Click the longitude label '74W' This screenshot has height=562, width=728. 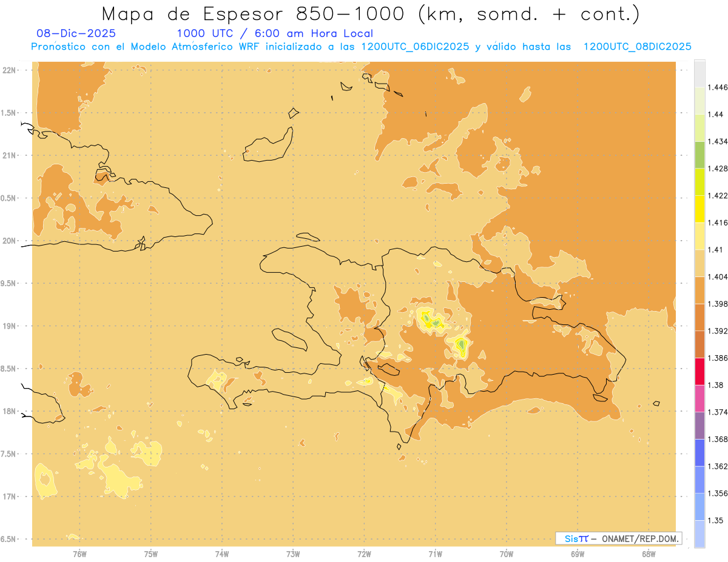[x=222, y=554]
